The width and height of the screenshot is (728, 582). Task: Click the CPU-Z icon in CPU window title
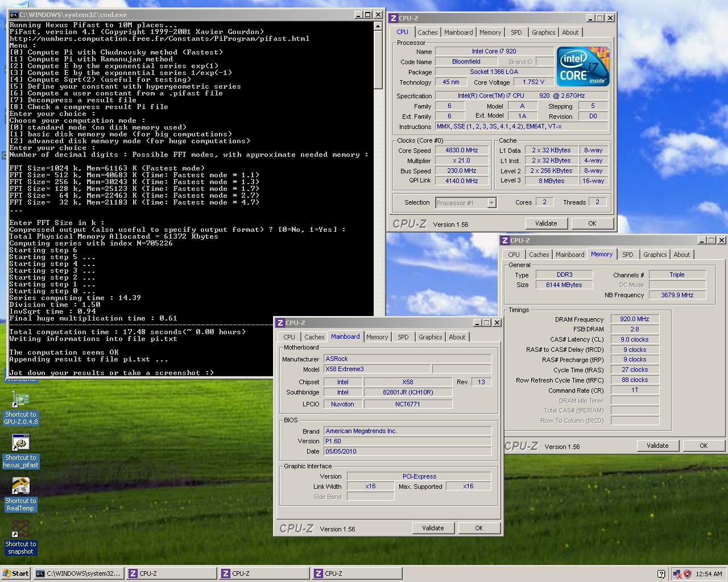coord(394,18)
